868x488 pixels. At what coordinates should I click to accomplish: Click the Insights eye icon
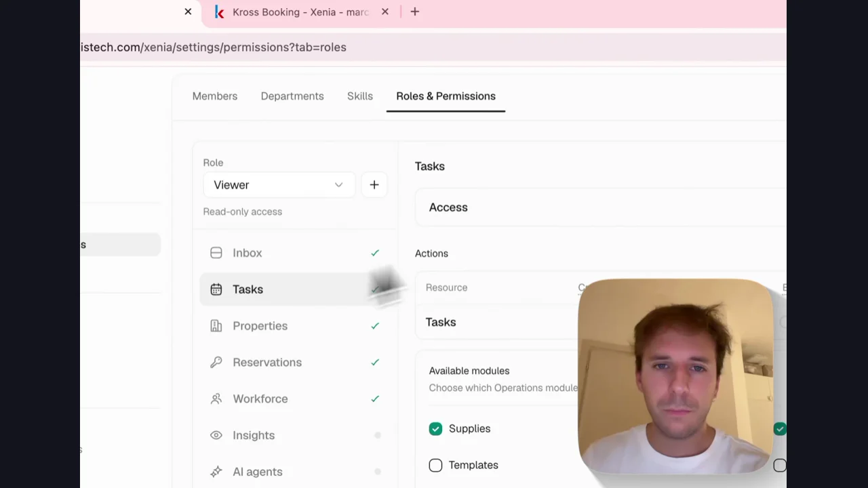click(x=216, y=435)
